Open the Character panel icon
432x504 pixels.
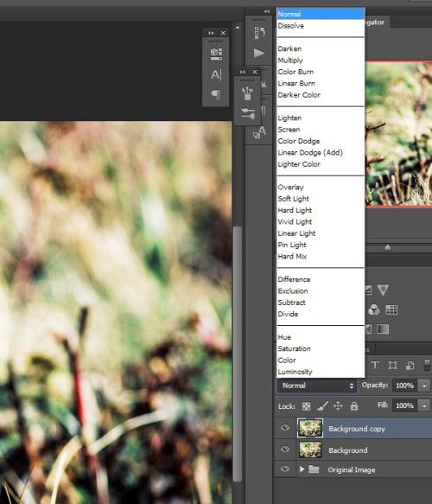216,74
